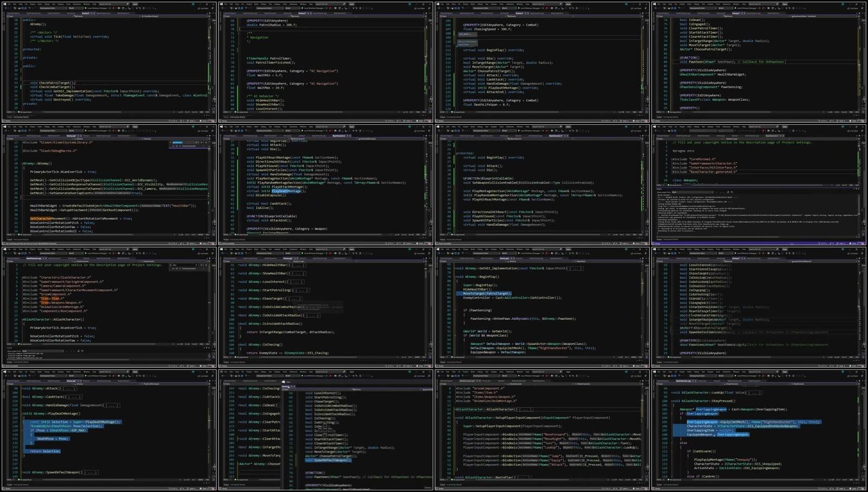Screen dimensions: 868x492
Task: Select the BindAxis 'MoveForward' line
Action: pos(552,434)
